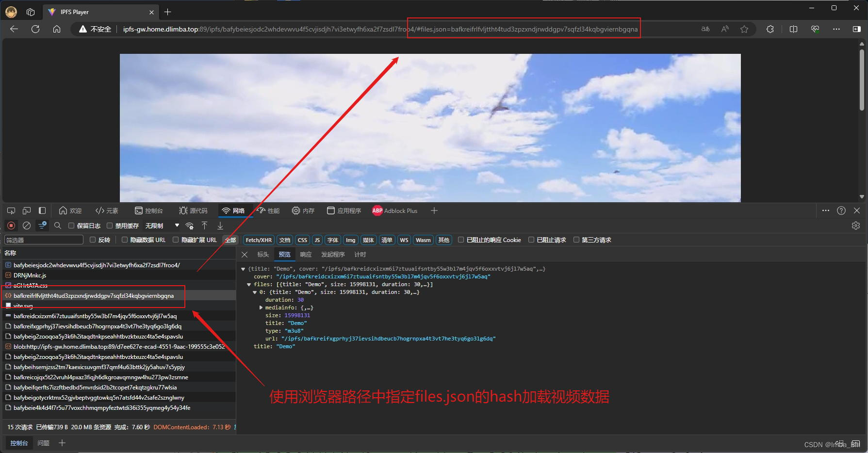Open the 无限制 throttling dropdown
This screenshot has width=868, height=453.
(162, 226)
